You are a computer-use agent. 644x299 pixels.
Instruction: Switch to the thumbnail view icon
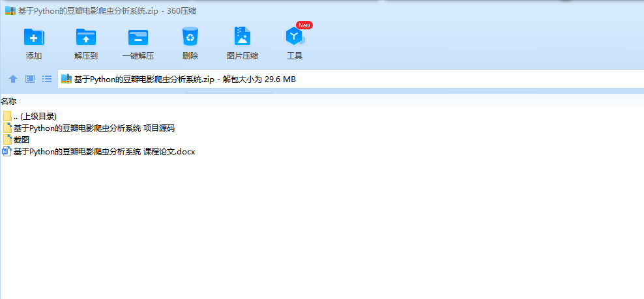(30, 79)
